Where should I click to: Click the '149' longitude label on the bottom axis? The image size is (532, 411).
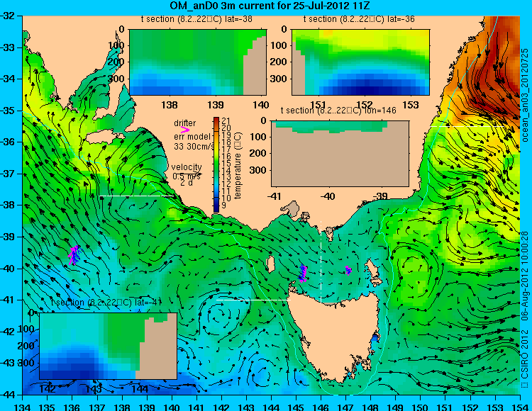click(396, 407)
